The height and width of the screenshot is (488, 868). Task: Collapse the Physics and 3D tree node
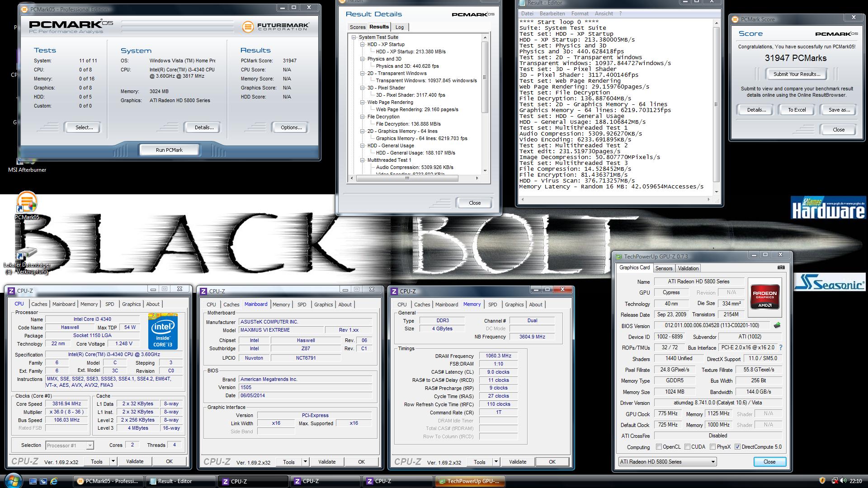pyautogui.click(x=362, y=59)
